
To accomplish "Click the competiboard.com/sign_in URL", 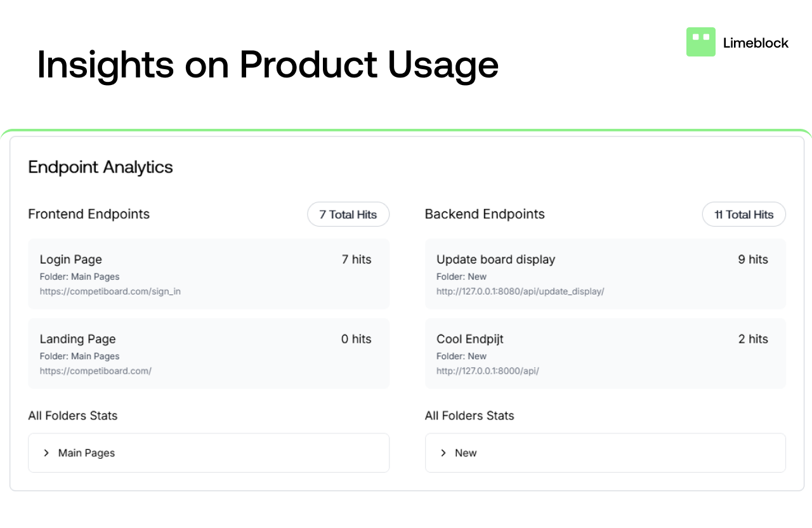I will pos(110,291).
